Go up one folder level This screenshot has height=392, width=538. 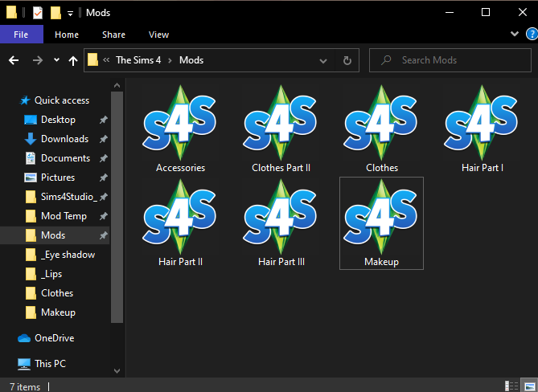pos(72,61)
